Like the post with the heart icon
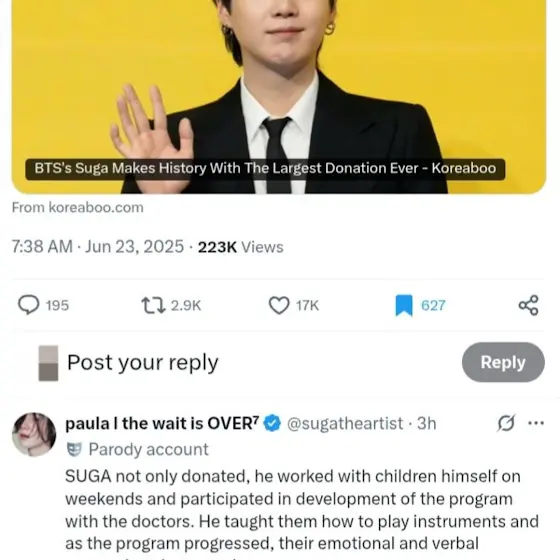 pyautogui.click(x=279, y=305)
